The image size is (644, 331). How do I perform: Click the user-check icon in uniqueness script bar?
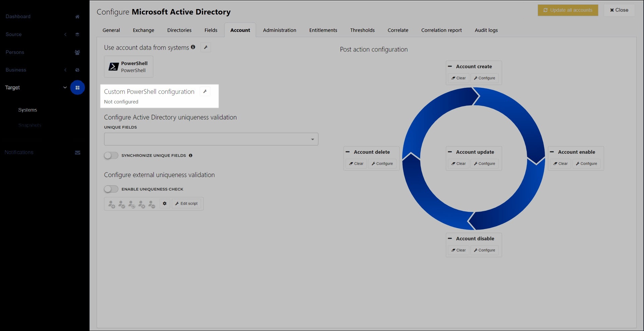122,204
